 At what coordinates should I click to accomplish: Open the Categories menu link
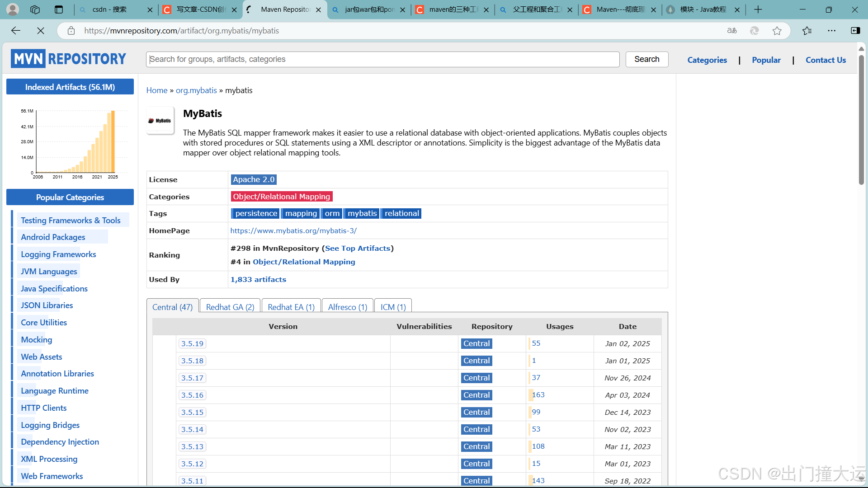tap(707, 60)
